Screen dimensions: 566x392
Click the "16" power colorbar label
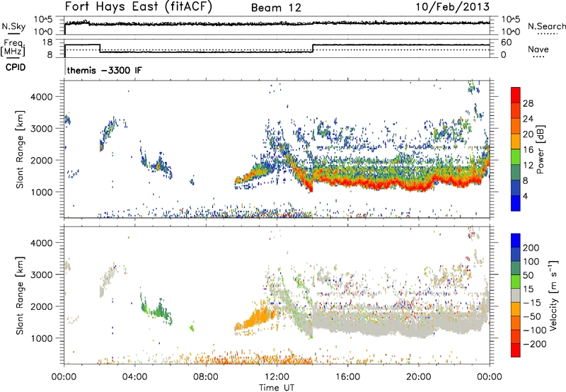pos(528,150)
